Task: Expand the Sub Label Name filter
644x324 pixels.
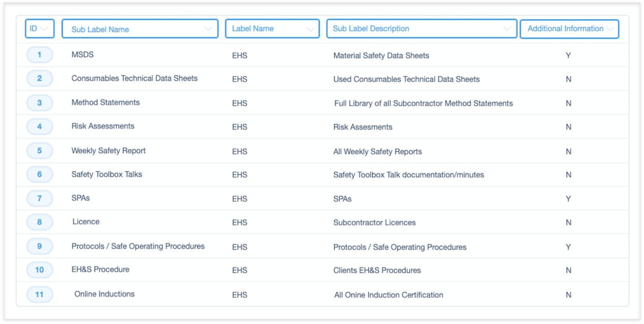Action: 208,29
